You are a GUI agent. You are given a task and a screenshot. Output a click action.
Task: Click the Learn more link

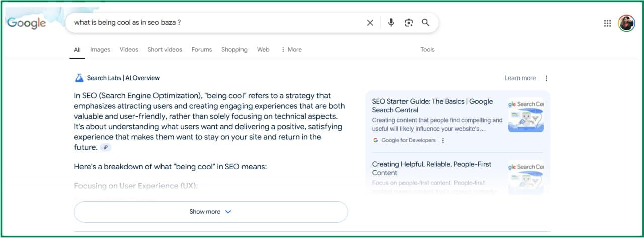[520, 78]
